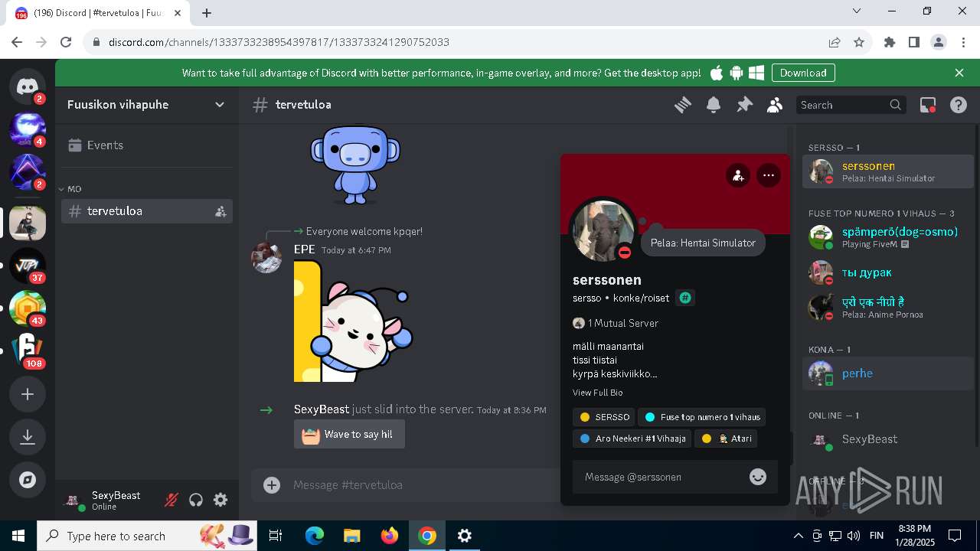Select member ты дурак in member list
Screen dimensions: 980x551
tap(888, 272)
